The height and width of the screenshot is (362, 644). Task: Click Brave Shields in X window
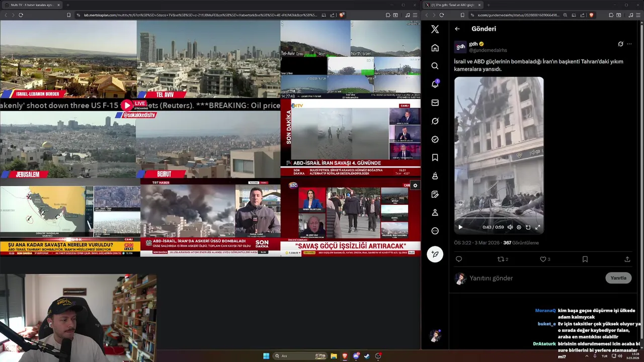(591, 15)
